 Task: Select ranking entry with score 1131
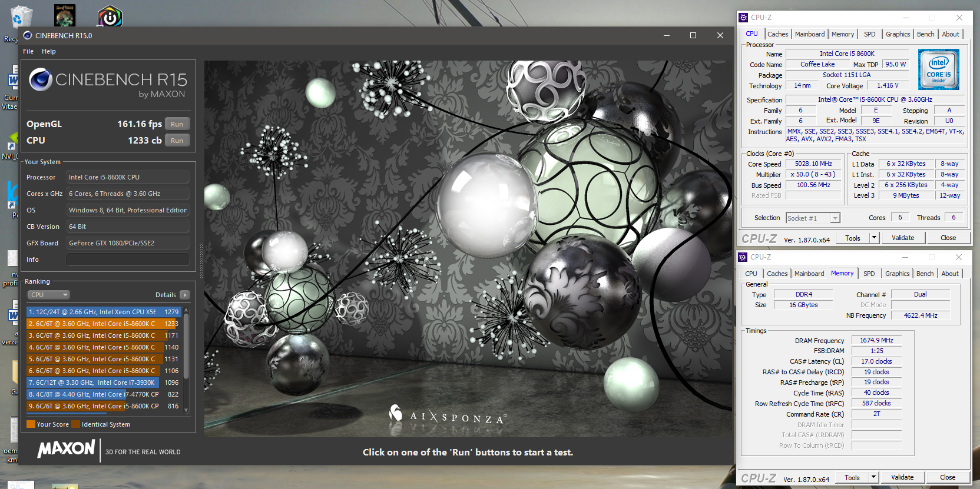tap(104, 359)
